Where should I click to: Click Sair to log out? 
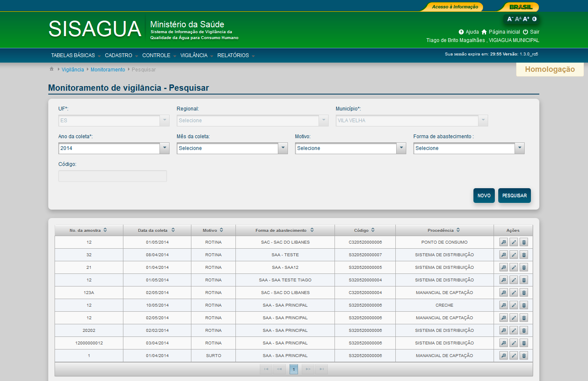click(531, 32)
